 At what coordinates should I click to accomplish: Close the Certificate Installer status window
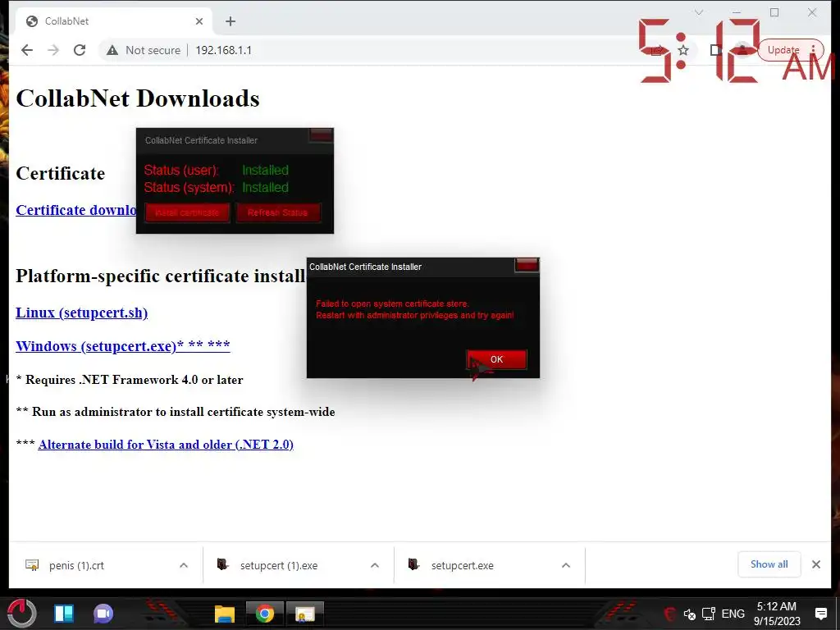pos(321,135)
